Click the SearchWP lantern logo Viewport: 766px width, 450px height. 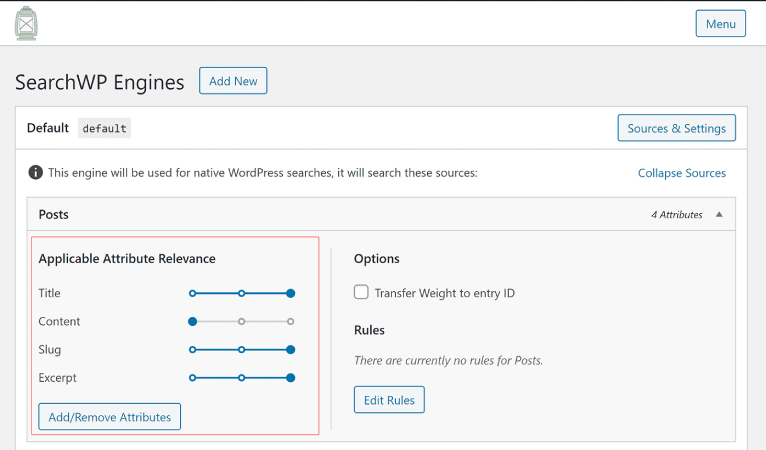tap(26, 23)
